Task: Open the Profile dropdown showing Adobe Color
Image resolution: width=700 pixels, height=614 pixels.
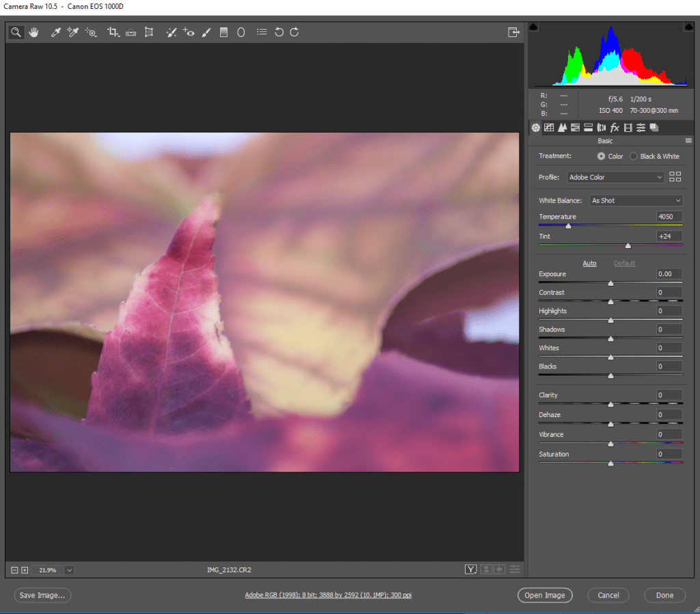Action: point(615,177)
